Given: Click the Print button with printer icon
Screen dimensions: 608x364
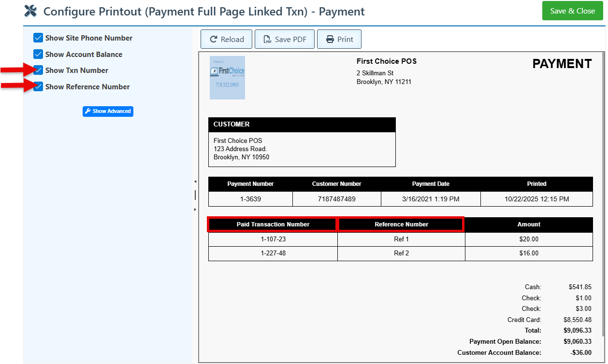Looking at the screenshot, I should click(339, 40).
